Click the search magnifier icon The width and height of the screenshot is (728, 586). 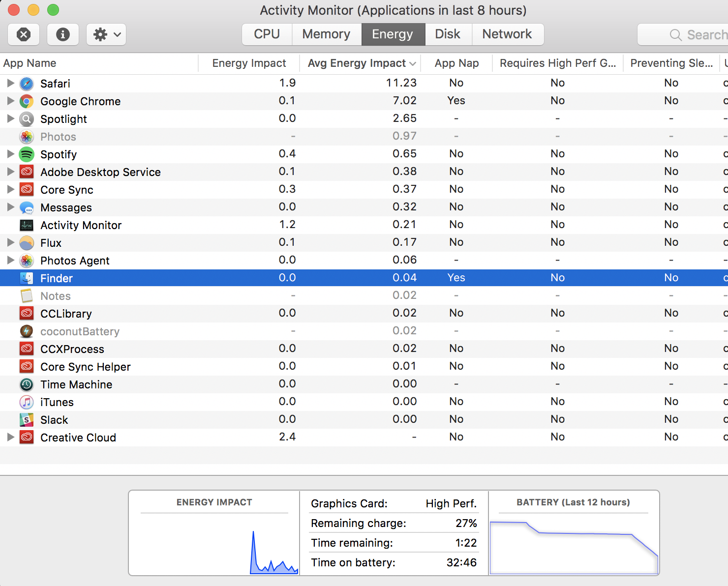676,35
